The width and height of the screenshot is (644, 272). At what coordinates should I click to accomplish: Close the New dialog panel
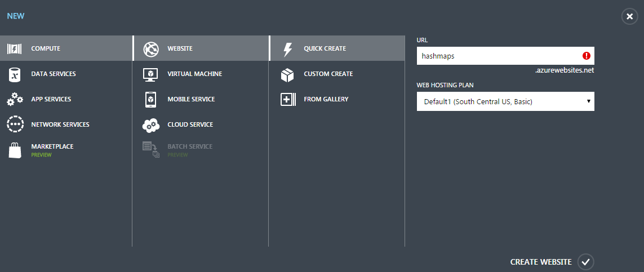(x=629, y=16)
